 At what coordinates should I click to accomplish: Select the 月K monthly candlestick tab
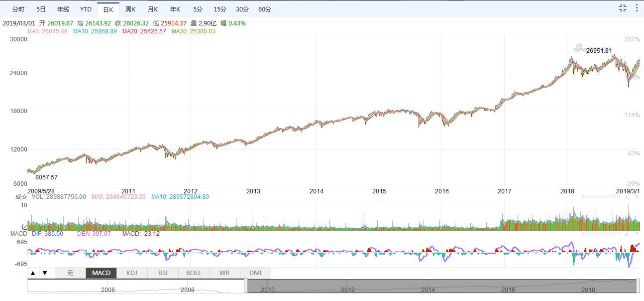tap(153, 9)
